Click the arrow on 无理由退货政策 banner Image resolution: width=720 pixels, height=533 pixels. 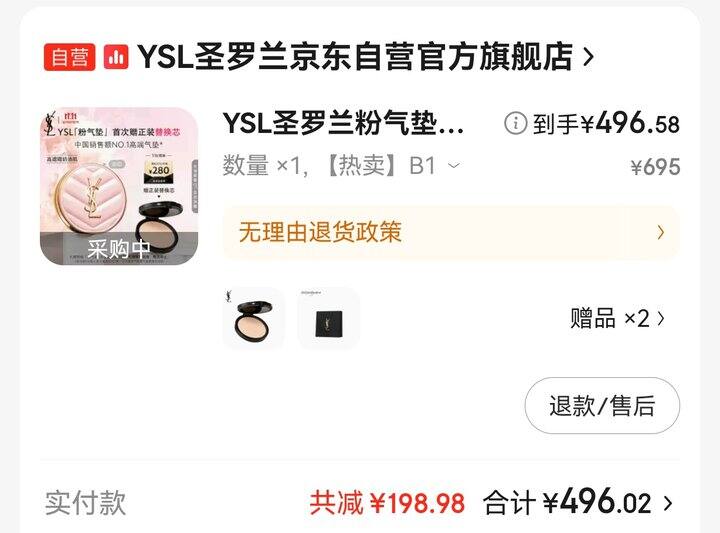[660, 232]
